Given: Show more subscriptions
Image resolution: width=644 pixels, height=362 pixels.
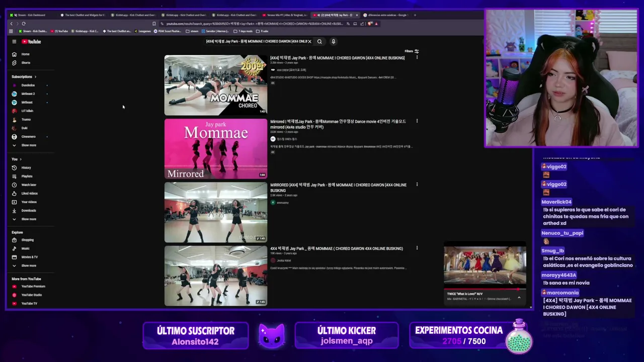Looking at the screenshot, I should click(x=24, y=145).
